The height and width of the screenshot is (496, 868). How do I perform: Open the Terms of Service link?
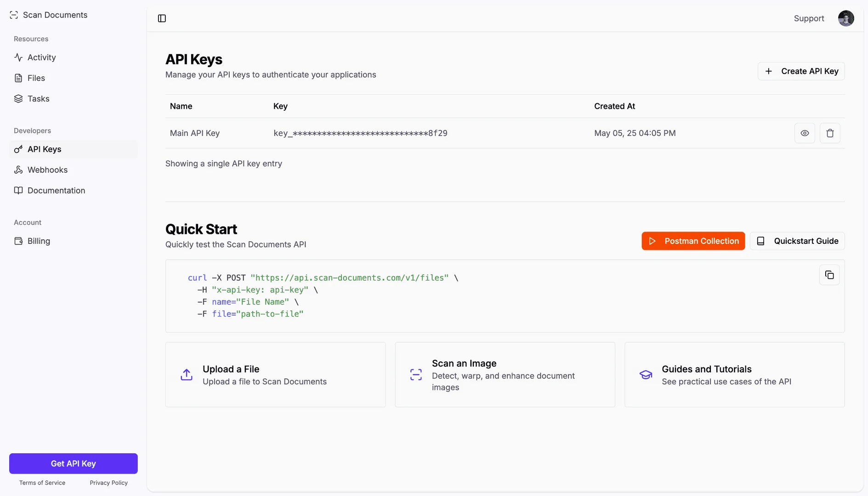point(42,483)
